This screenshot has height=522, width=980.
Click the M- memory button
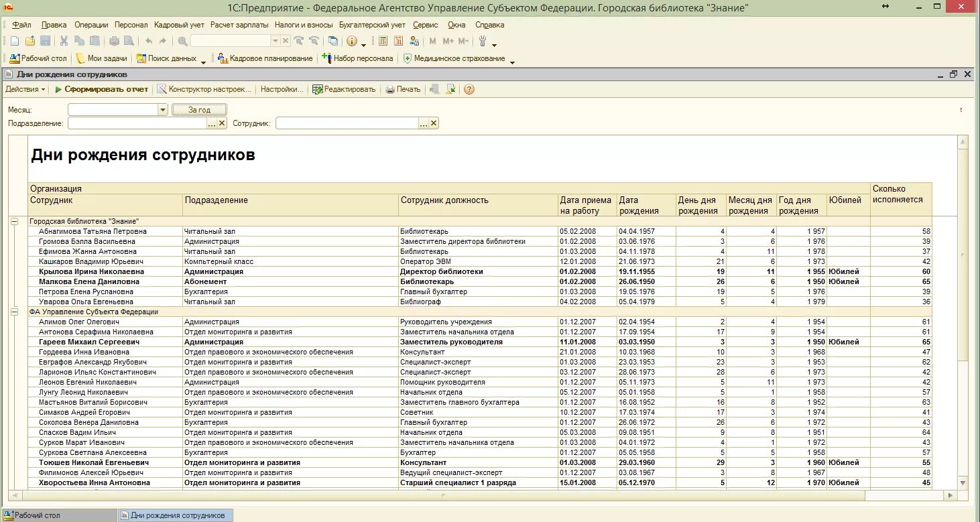pos(463,41)
